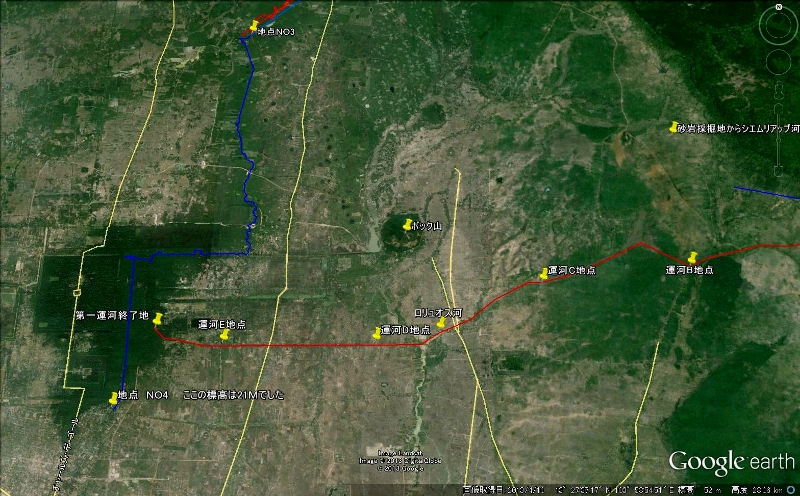
Task: Click the 運河B地点 text label
Action: (690, 271)
